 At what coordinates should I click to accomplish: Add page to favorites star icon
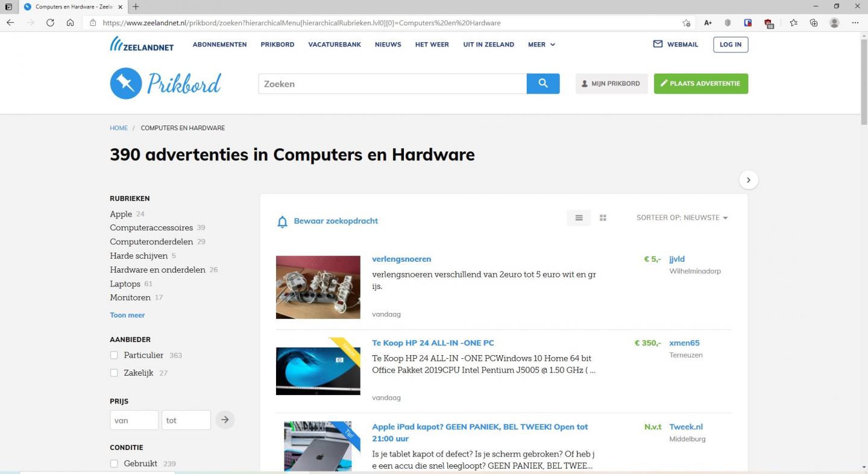[686, 23]
